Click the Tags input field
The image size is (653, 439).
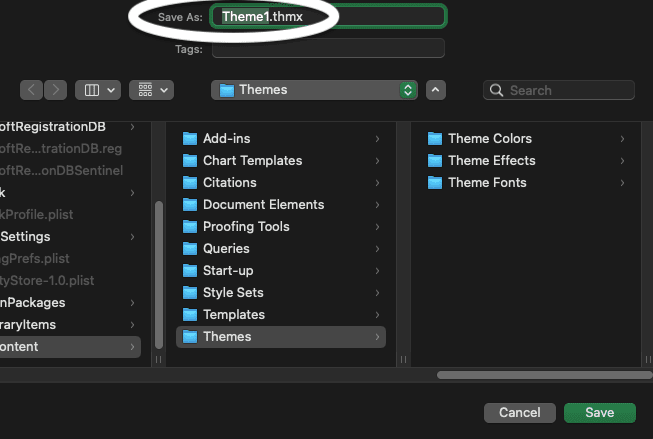[328, 49]
